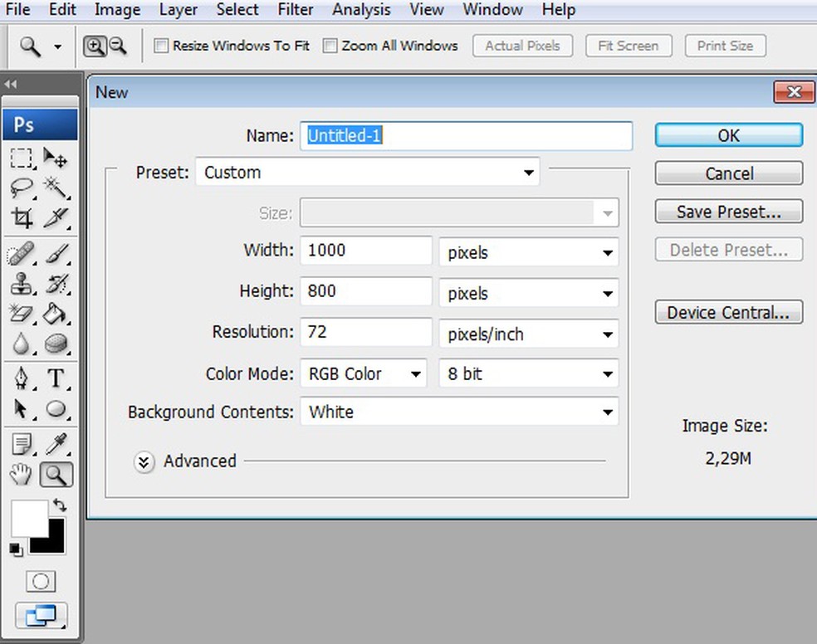Select the Healing Brush tool
The image size is (817, 644).
click(22, 254)
